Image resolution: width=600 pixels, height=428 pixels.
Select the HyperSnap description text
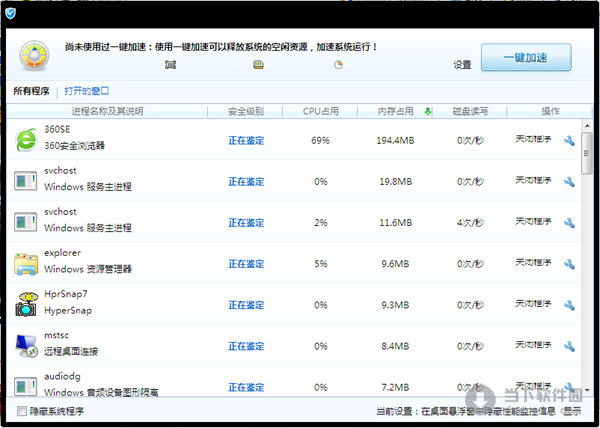pos(68,310)
